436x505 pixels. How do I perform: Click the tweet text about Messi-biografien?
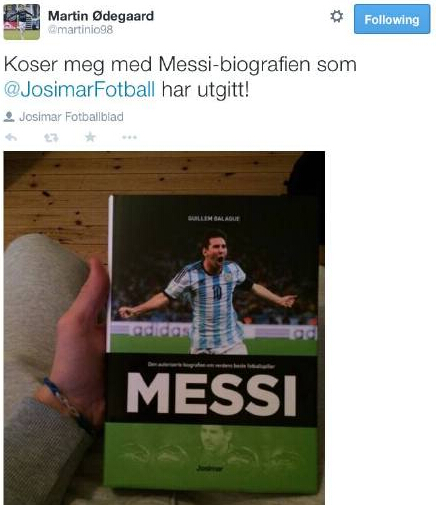click(180, 77)
